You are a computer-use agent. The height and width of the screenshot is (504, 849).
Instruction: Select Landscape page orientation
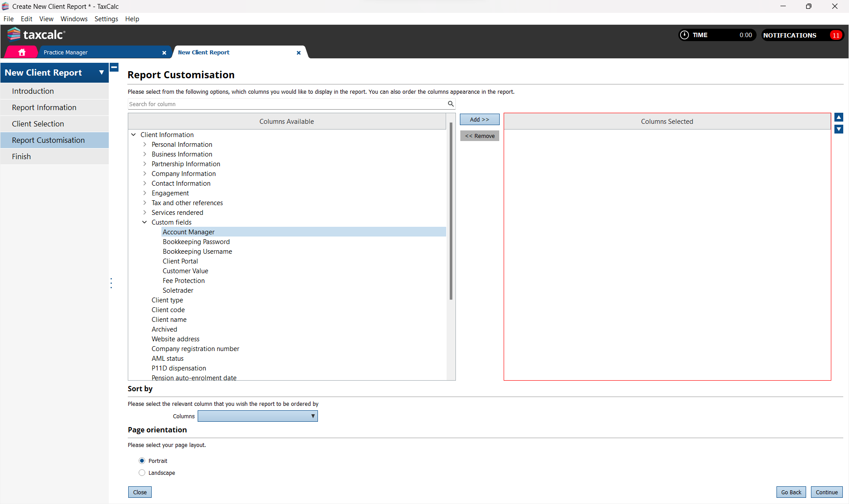pyautogui.click(x=142, y=473)
